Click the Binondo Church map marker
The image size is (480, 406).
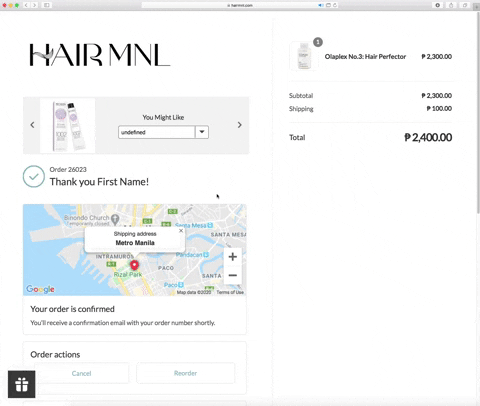point(115,219)
